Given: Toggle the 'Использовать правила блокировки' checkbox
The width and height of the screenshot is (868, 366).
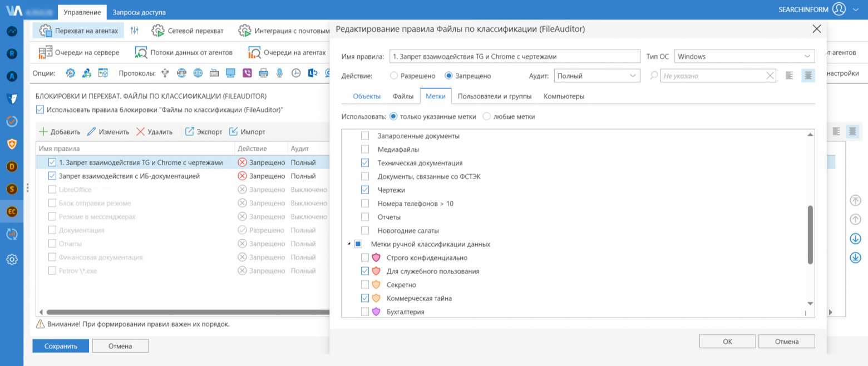Looking at the screenshot, I should (x=40, y=110).
